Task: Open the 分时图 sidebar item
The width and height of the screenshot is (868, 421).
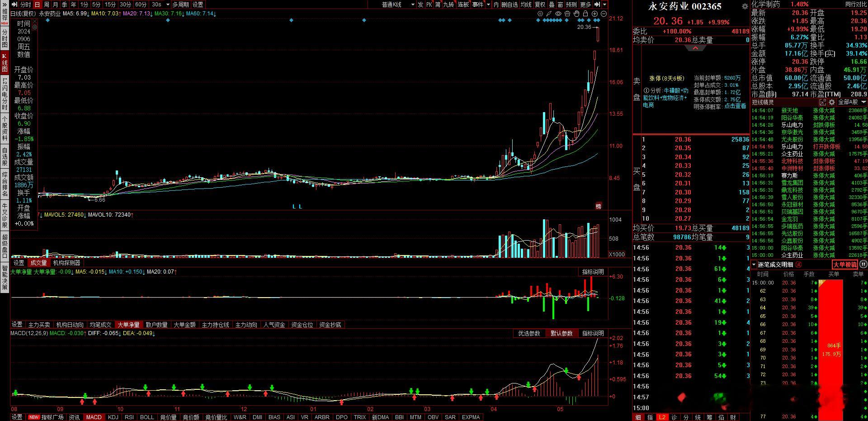Action: point(5,39)
